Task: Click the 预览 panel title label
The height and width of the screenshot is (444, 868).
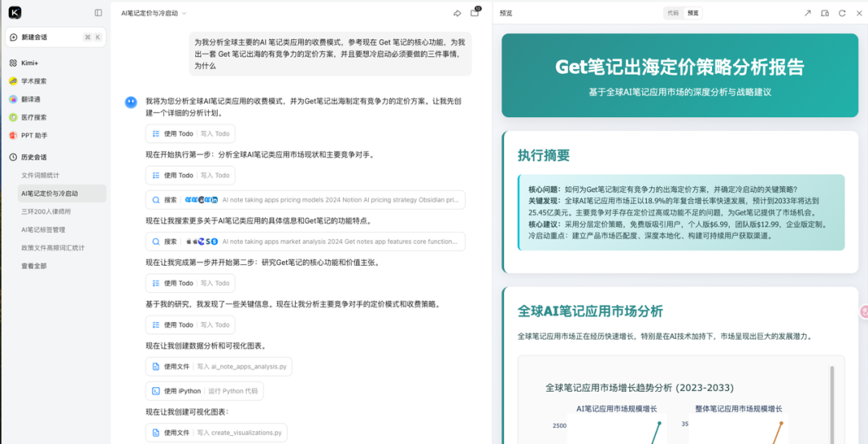Action: (x=506, y=14)
